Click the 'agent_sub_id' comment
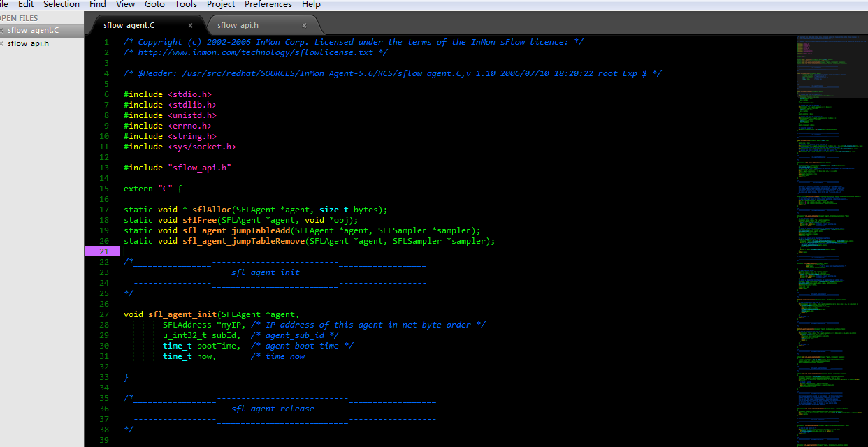The image size is (868, 447). 295,335
